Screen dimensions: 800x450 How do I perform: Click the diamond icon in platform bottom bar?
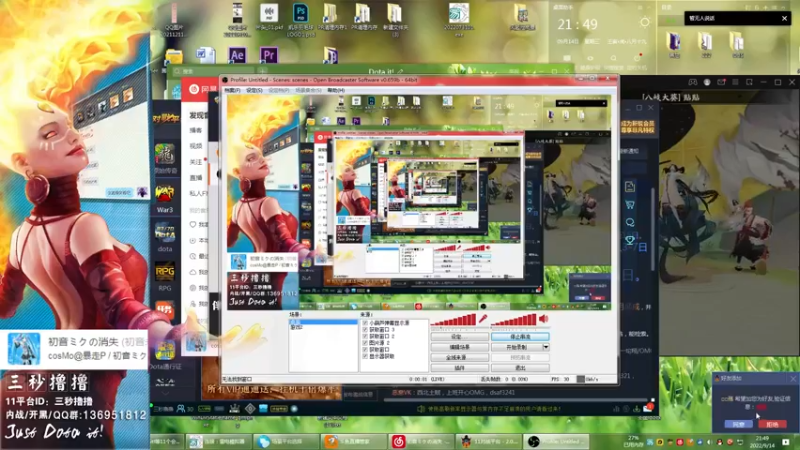(x=250, y=409)
